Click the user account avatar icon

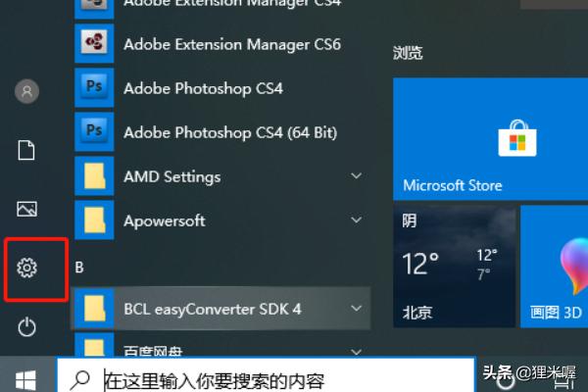27,91
